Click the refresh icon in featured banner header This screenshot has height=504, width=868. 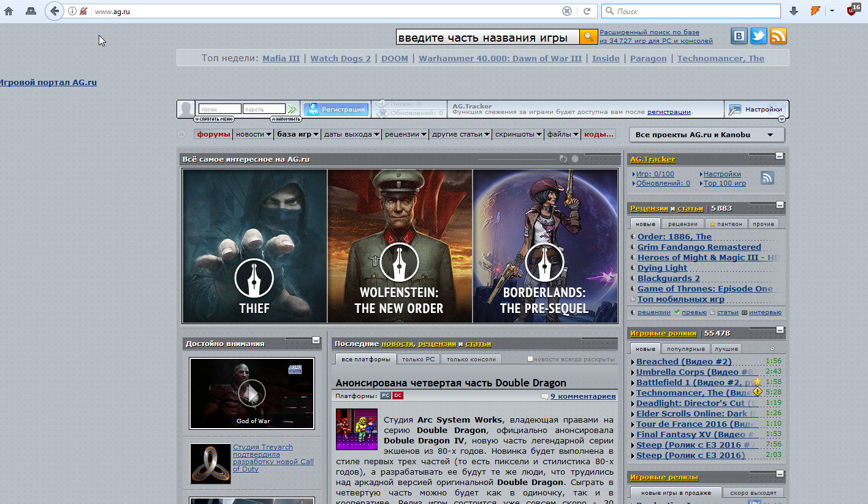tap(563, 159)
